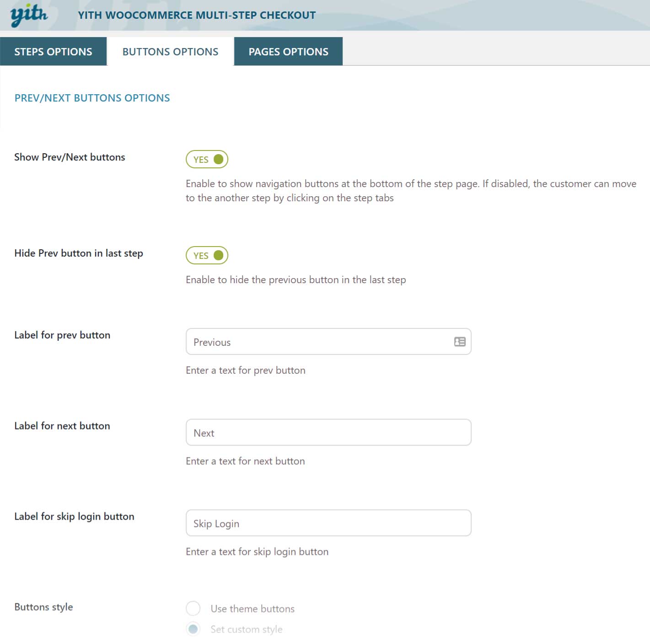Click the YITH logo in the header
This screenshot has height=644, width=650.
[29, 16]
